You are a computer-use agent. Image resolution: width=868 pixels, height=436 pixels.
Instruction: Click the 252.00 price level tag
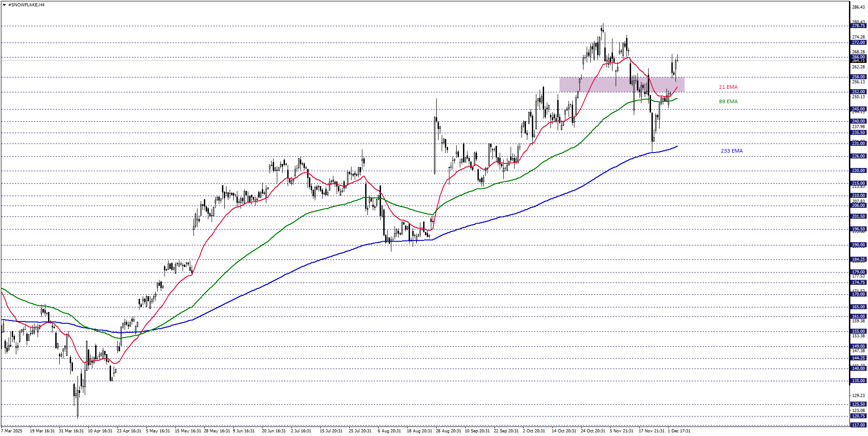click(x=858, y=92)
